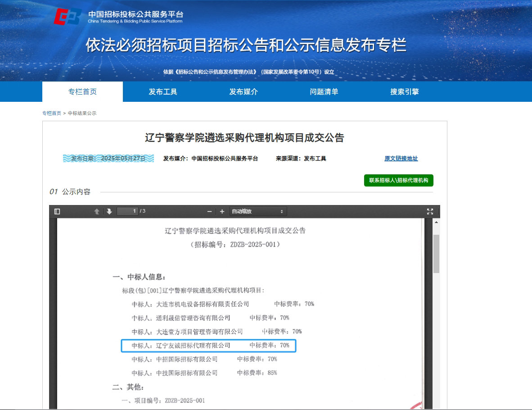Image resolution: width=532 pixels, height=410 pixels.
Task: Click the 85% 中标费率 value
Action: 272,373
